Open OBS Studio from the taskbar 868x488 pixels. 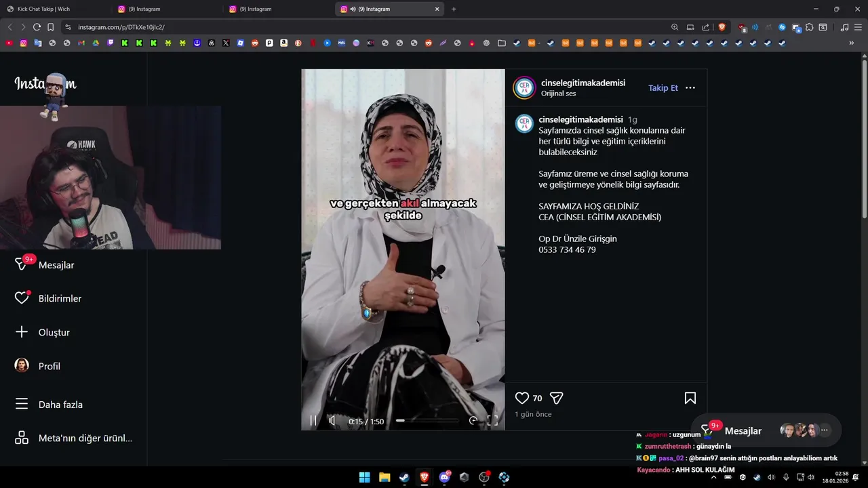pyautogui.click(x=484, y=477)
